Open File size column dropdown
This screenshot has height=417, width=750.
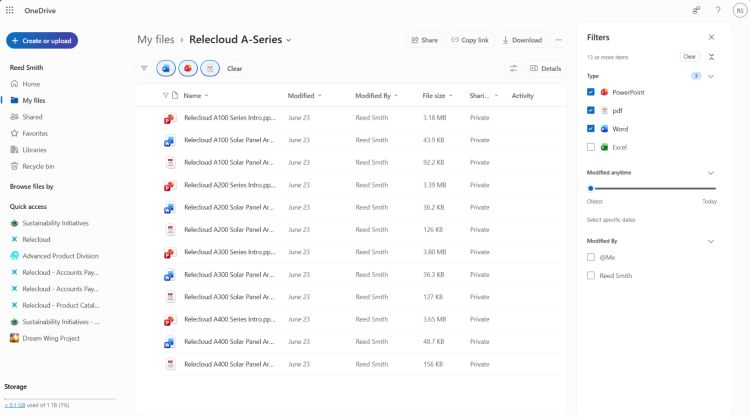point(451,96)
